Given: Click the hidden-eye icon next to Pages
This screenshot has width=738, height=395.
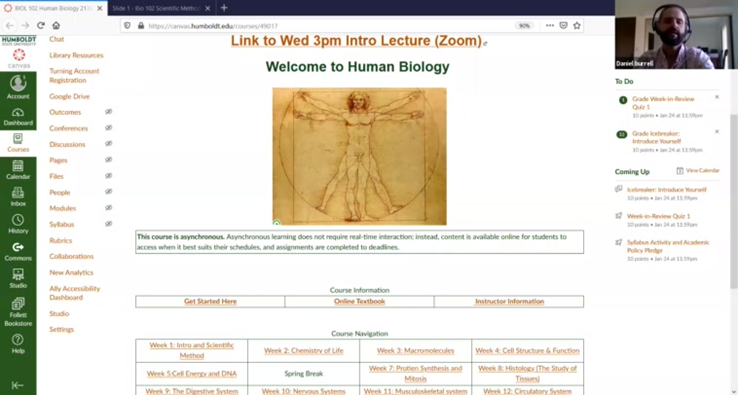Looking at the screenshot, I should click(109, 160).
